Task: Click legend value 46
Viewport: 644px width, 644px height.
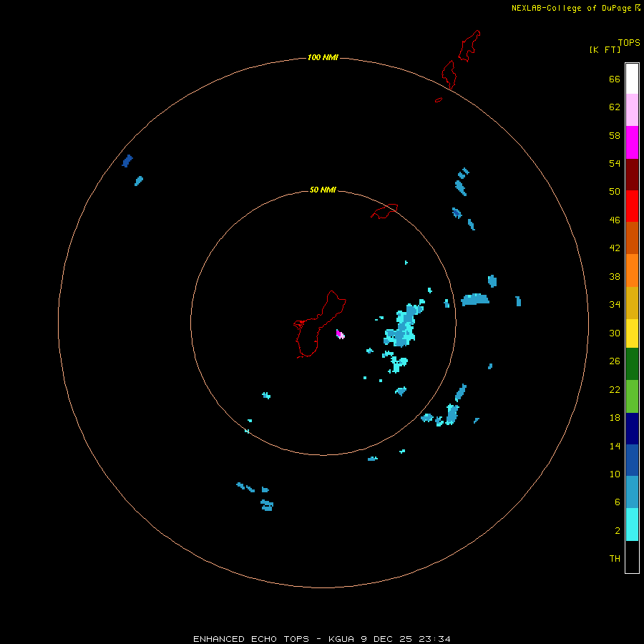Action: [x=615, y=220]
